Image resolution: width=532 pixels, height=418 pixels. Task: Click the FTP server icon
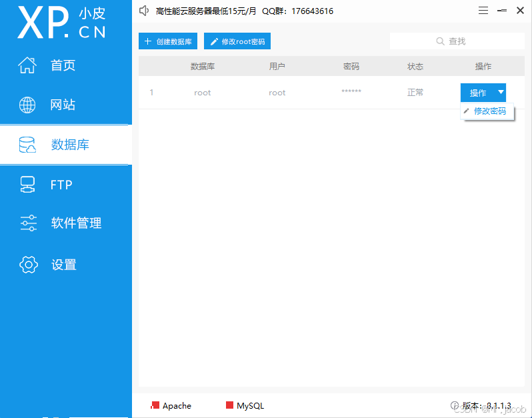[27, 185]
